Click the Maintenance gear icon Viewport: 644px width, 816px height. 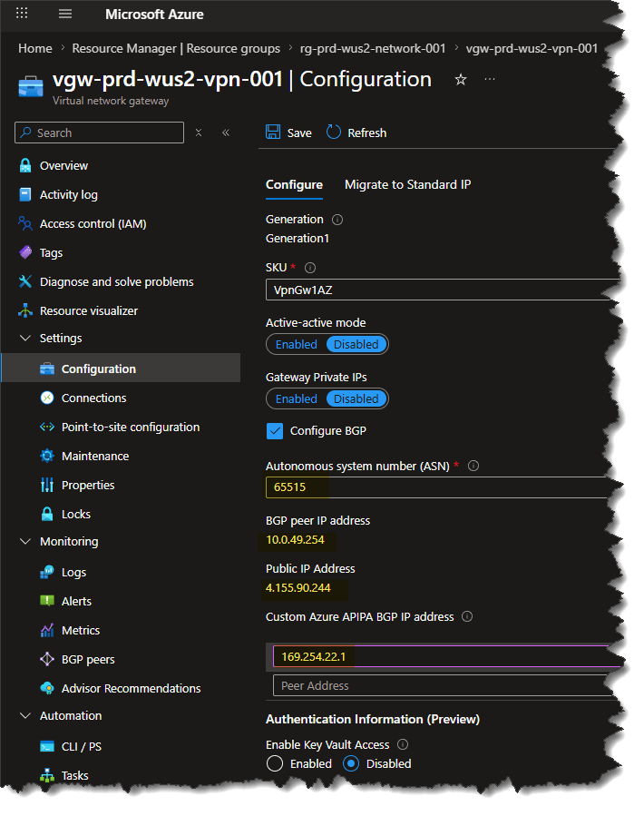47,456
